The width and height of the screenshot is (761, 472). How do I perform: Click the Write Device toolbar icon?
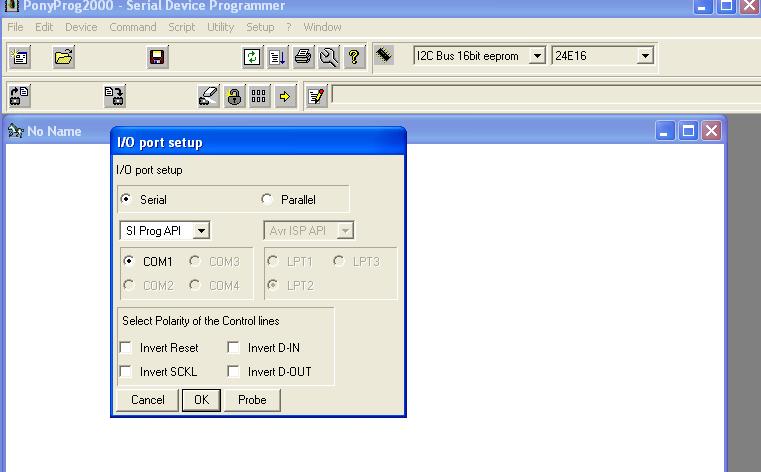pyautogui.click(x=115, y=96)
